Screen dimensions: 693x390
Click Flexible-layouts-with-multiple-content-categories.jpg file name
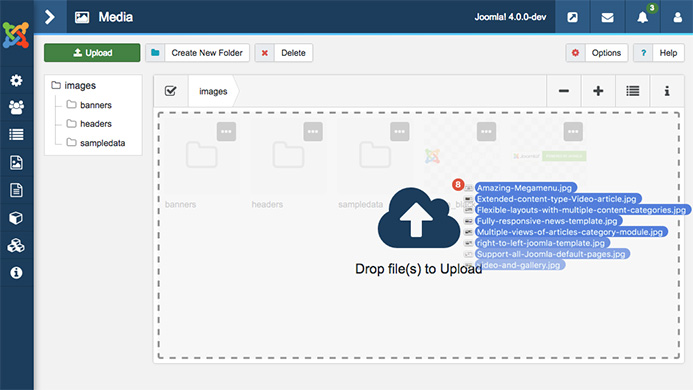coord(581,210)
